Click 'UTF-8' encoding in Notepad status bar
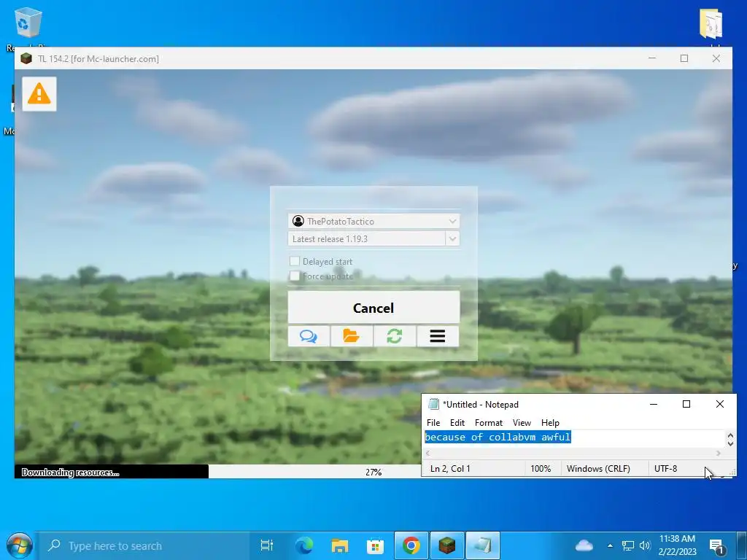This screenshot has width=747, height=560. click(x=665, y=469)
